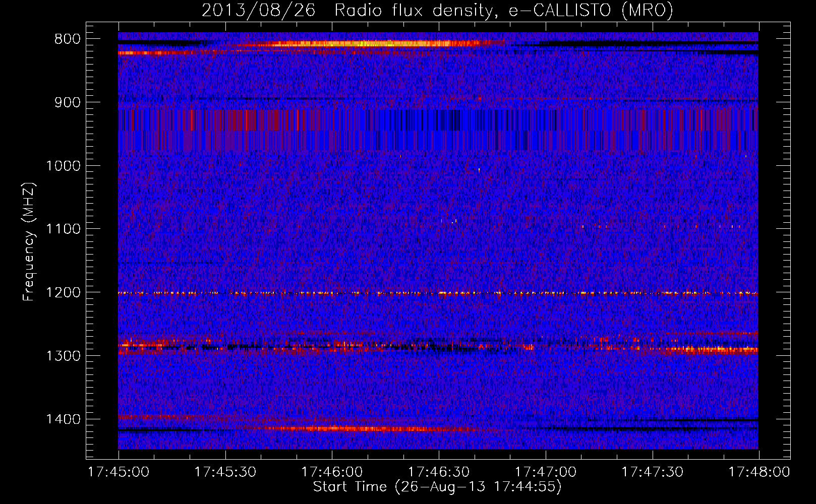Select the 17:47:00 time tick label
The height and width of the screenshot is (504, 816).
click(545, 472)
